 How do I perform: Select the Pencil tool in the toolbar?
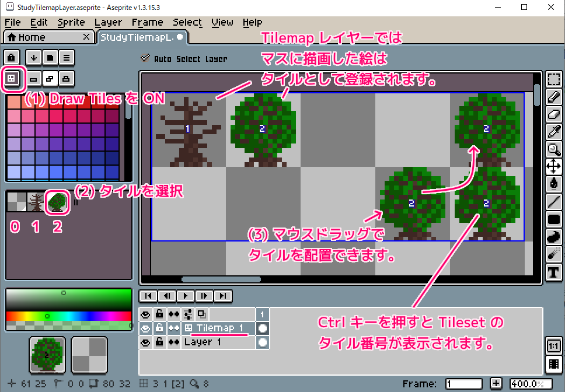(554, 96)
